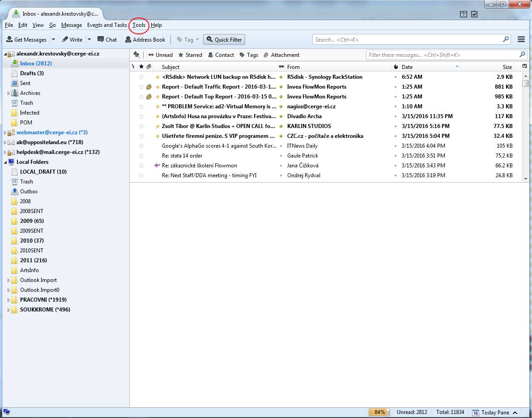Open the Events and Tasks menu
Screen dimensions: 532x418
click(x=107, y=25)
